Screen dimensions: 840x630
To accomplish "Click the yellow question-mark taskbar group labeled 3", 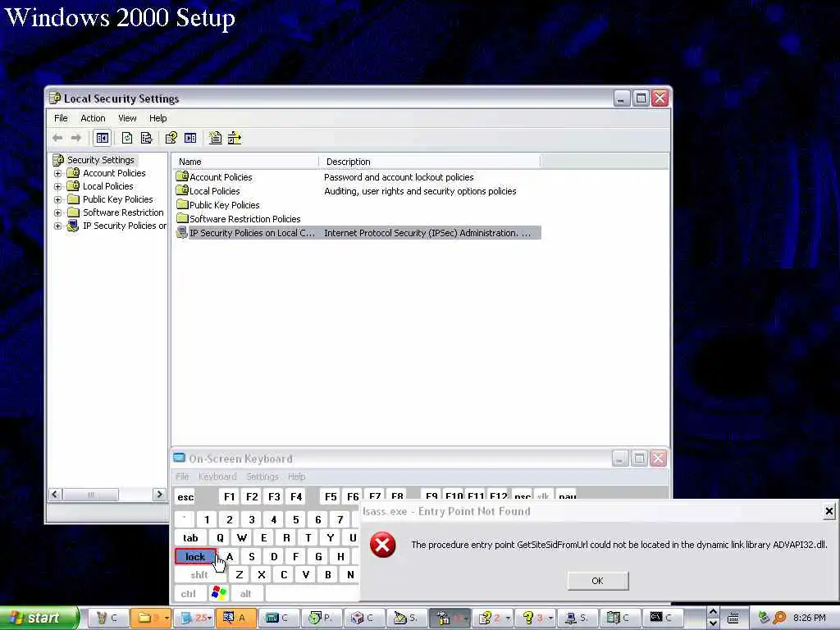I will 534,618.
